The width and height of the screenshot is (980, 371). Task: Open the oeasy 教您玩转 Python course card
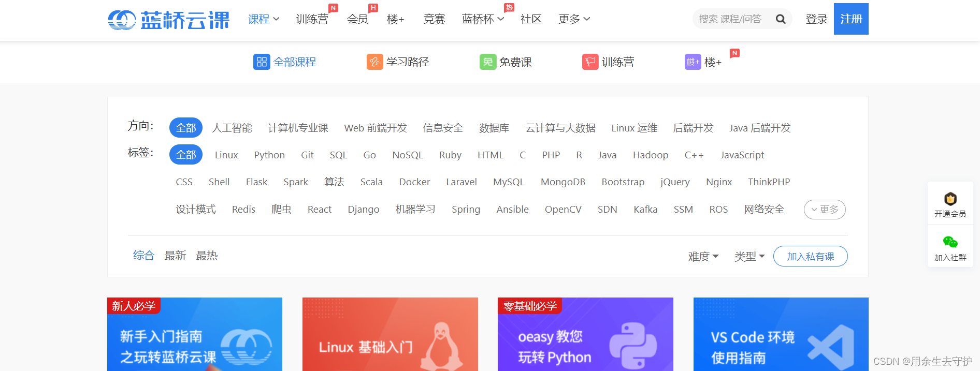pyautogui.click(x=585, y=334)
